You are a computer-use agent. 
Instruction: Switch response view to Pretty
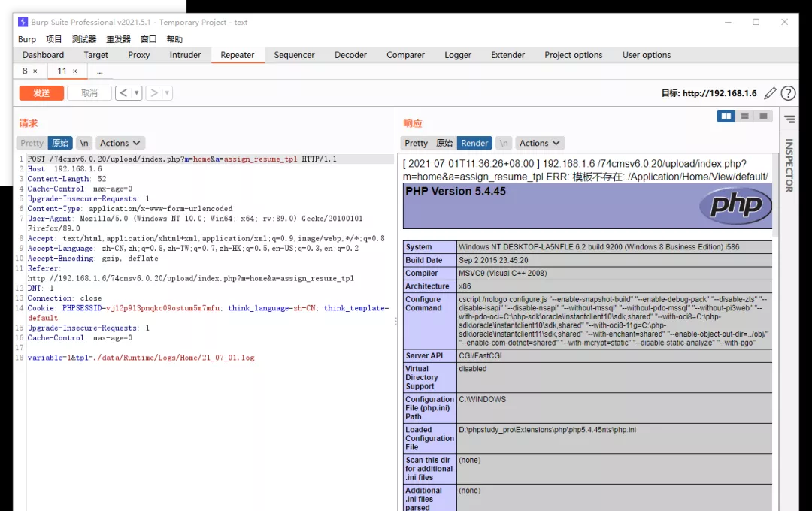[x=416, y=143]
